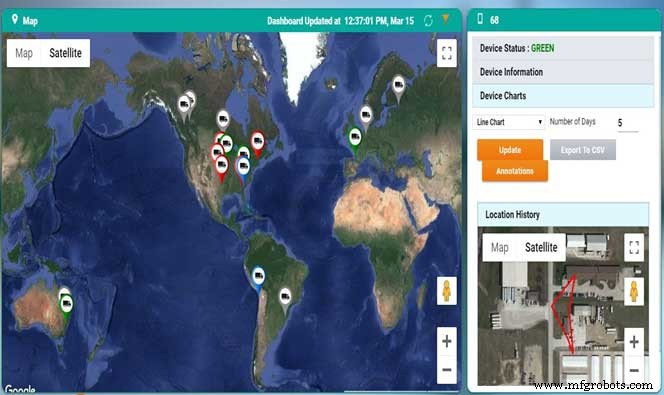Screen dimensions: 664x395
Task: Select the pegman on the Location History map
Action: 634,291
